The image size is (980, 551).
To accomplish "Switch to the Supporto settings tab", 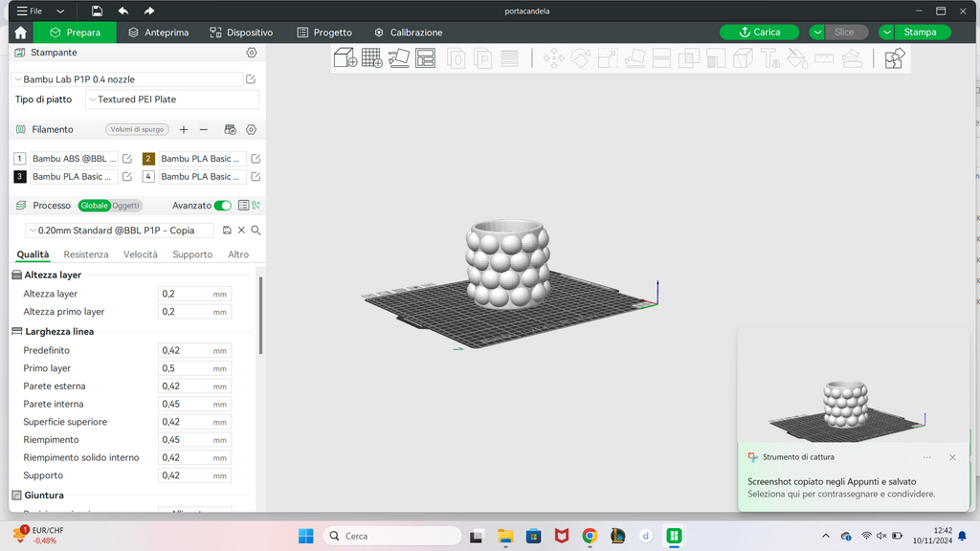I will coord(192,254).
